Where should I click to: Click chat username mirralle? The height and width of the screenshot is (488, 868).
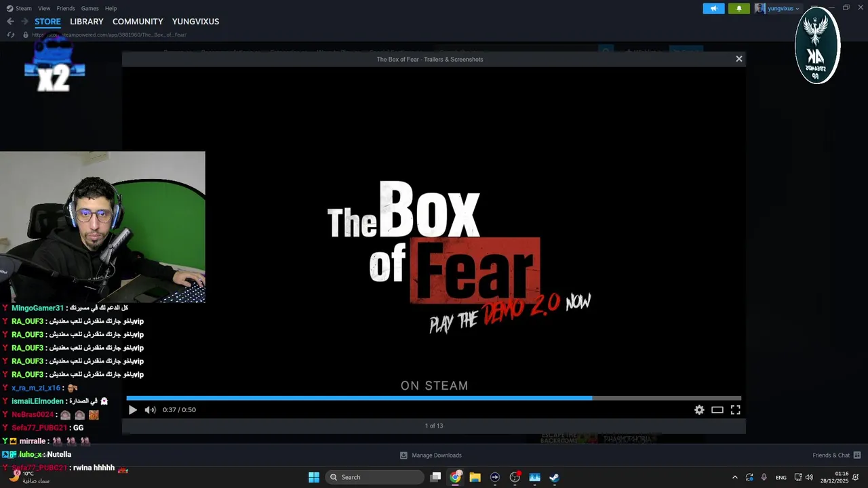[x=33, y=441]
